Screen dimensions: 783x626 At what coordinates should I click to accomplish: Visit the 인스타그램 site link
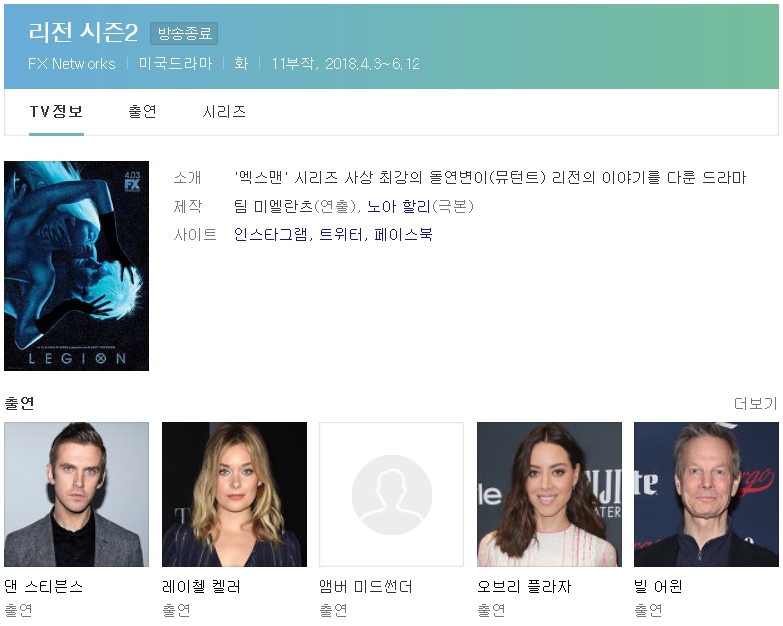(x=271, y=235)
